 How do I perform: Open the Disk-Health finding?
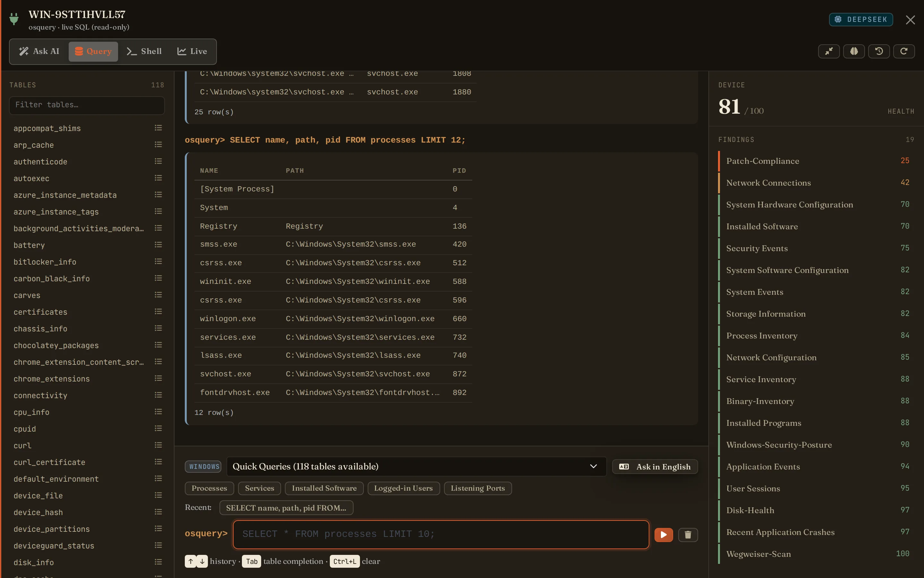[816, 510]
